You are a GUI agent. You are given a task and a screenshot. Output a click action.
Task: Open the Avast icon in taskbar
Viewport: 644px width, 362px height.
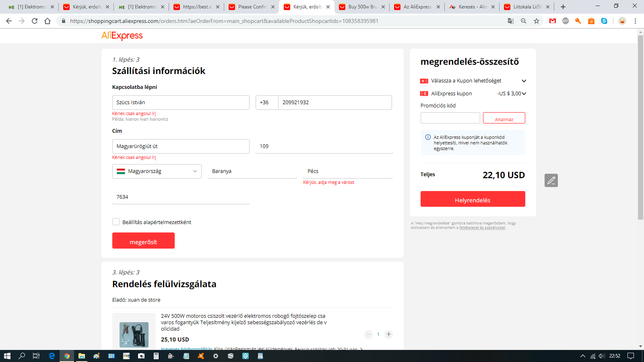click(201, 356)
